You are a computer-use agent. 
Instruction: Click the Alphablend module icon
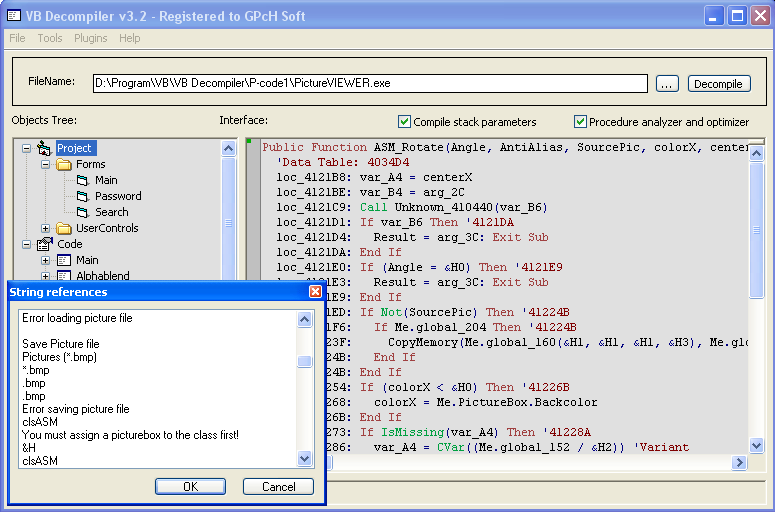pos(64,275)
